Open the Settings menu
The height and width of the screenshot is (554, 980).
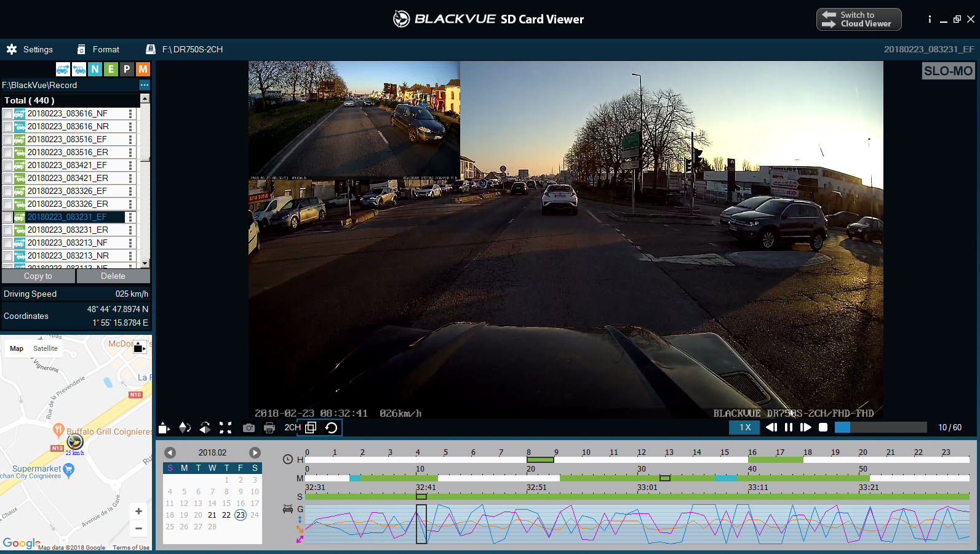30,49
